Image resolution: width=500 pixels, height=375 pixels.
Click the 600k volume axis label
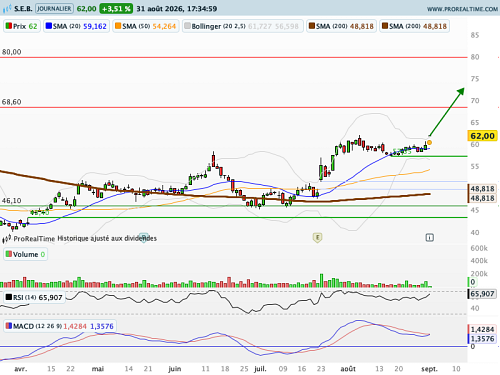479,248
